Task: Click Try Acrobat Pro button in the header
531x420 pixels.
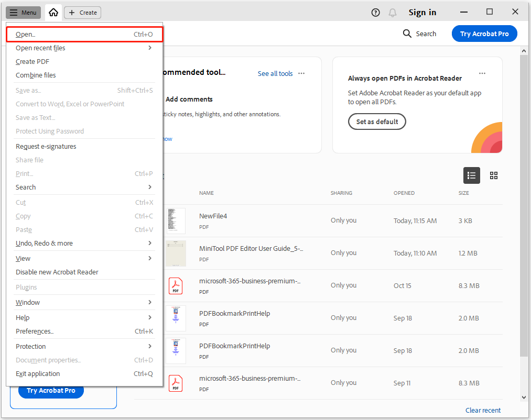Action: pos(484,34)
